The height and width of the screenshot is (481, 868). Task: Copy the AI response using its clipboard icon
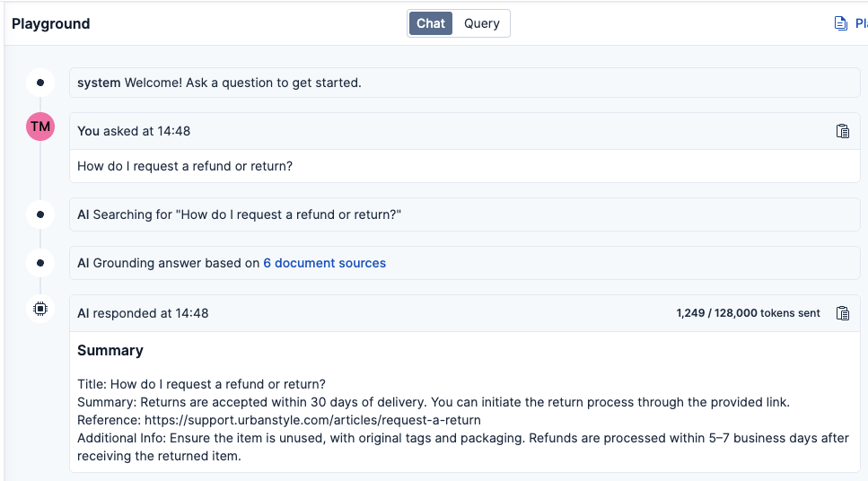[x=842, y=313]
